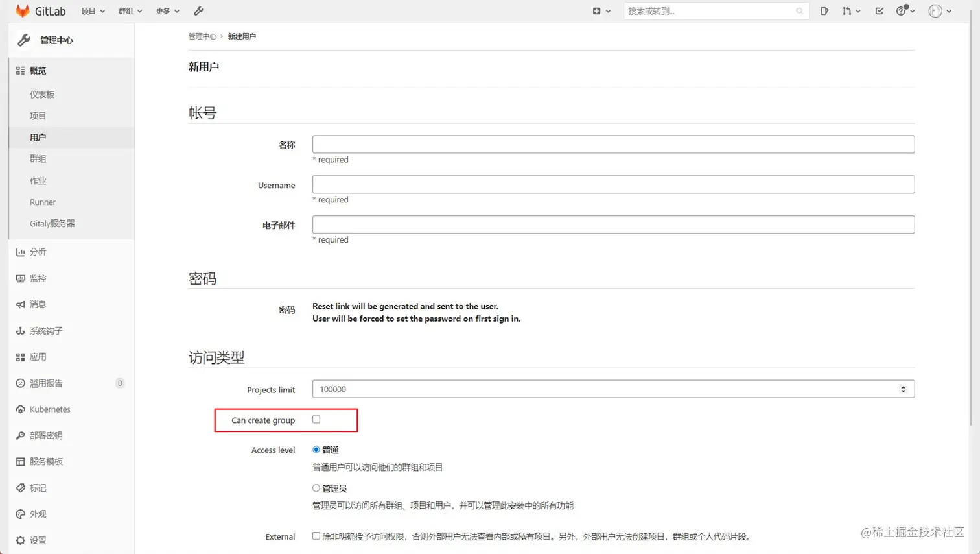Click the 外观 appearance icon
Image resolution: width=980 pixels, height=554 pixels.
tap(20, 514)
